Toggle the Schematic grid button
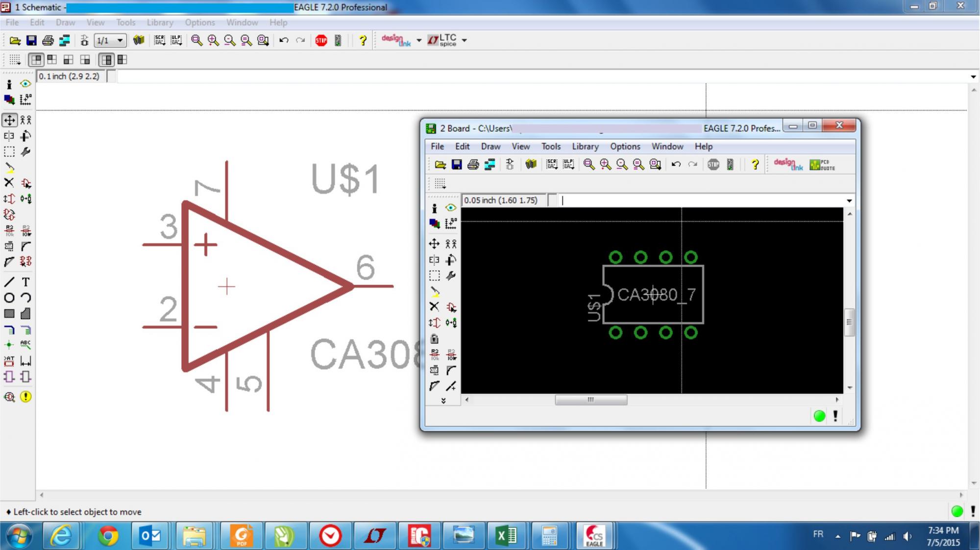 tap(15, 60)
